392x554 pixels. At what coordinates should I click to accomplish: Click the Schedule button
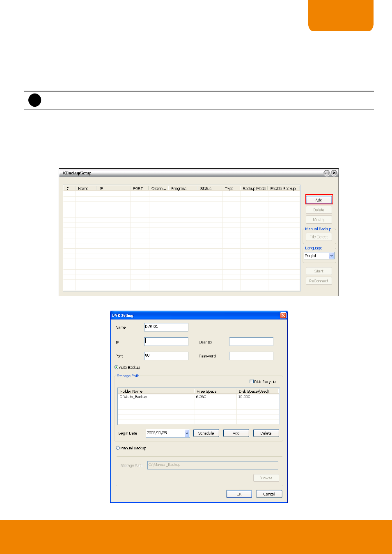click(206, 433)
